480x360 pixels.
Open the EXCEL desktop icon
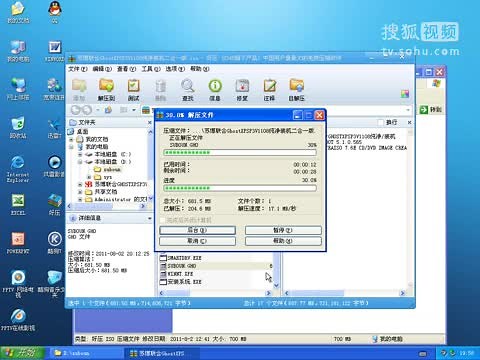18,205
